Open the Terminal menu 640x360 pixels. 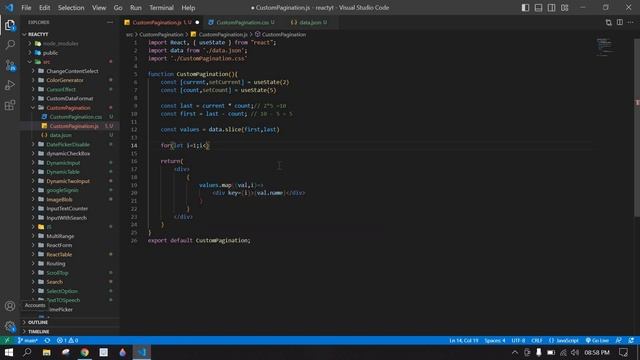click(161, 8)
